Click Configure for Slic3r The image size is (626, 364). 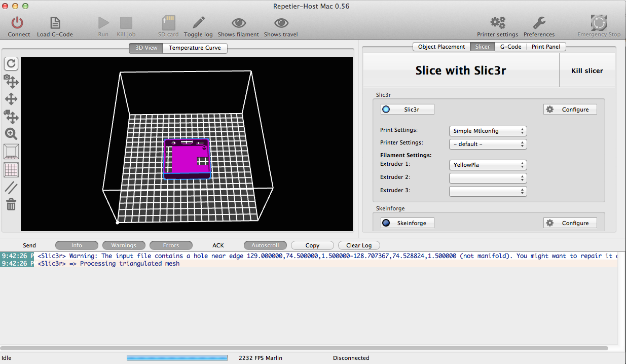pyautogui.click(x=570, y=110)
